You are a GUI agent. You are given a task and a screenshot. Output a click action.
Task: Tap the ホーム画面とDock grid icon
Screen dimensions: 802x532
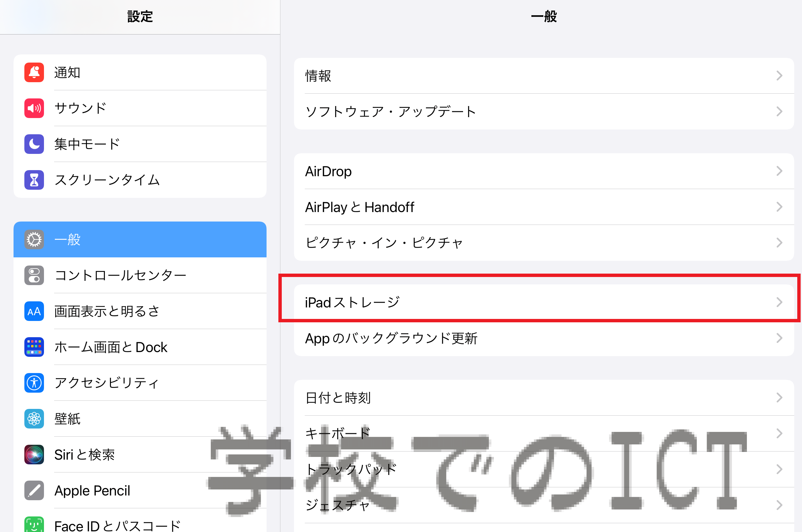(34, 347)
